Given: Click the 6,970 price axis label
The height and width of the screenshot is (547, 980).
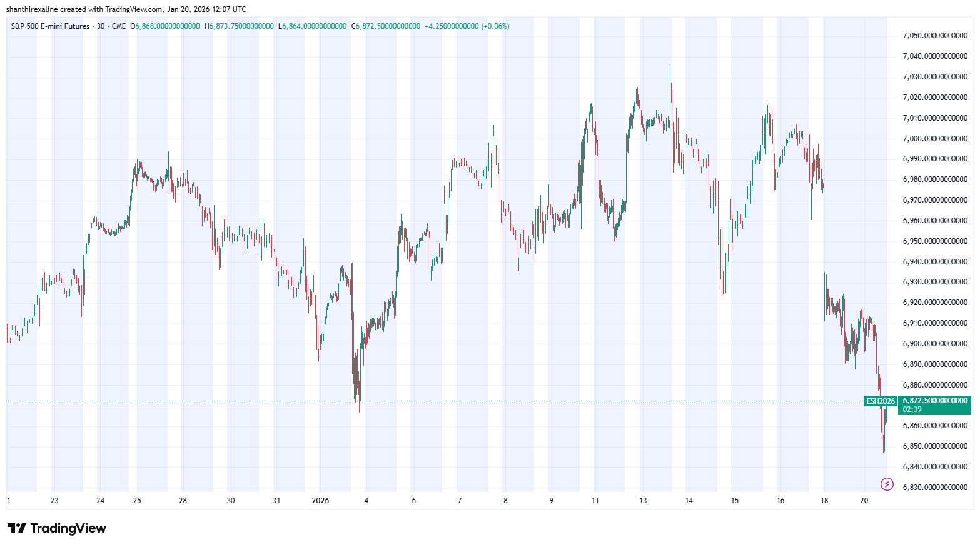Looking at the screenshot, I should [935, 200].
